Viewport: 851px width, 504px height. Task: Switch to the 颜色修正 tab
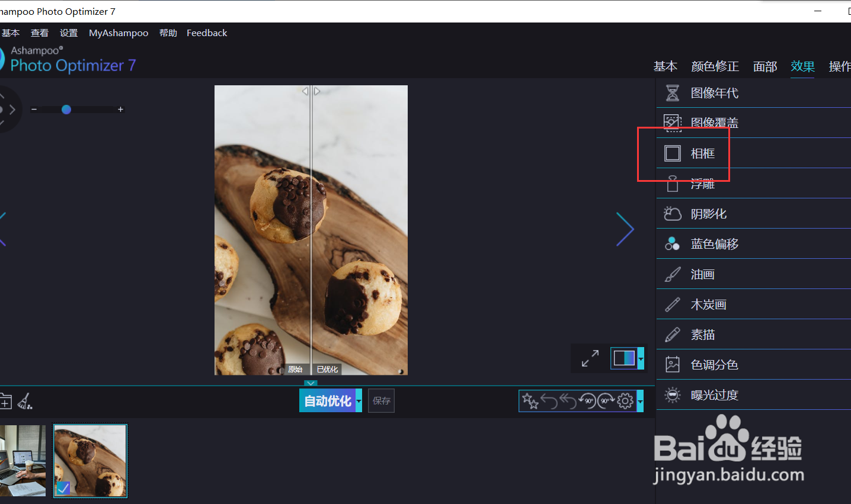coord(715,66)
